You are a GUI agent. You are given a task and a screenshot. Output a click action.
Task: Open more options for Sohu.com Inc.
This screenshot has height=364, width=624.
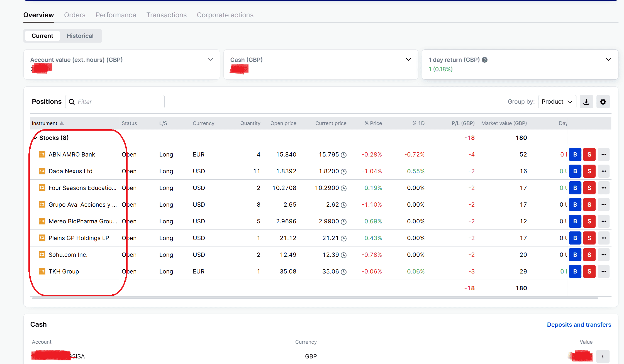(603, 255)
